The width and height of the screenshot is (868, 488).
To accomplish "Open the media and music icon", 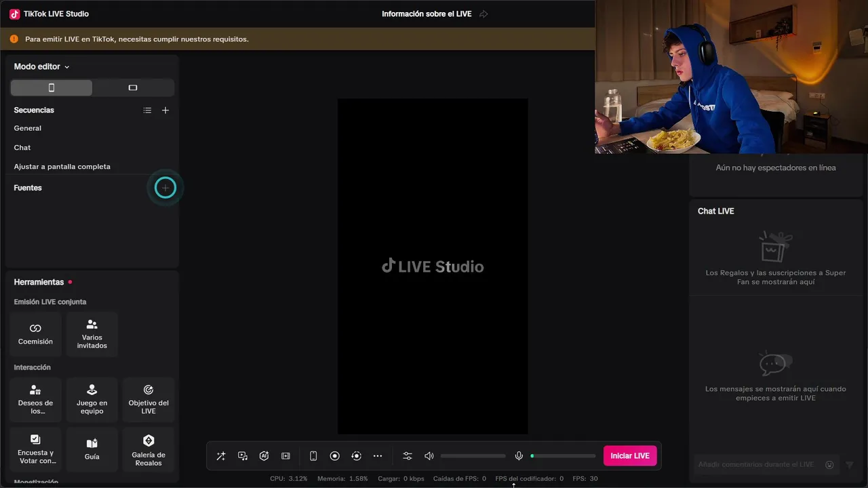I will 243,456.
